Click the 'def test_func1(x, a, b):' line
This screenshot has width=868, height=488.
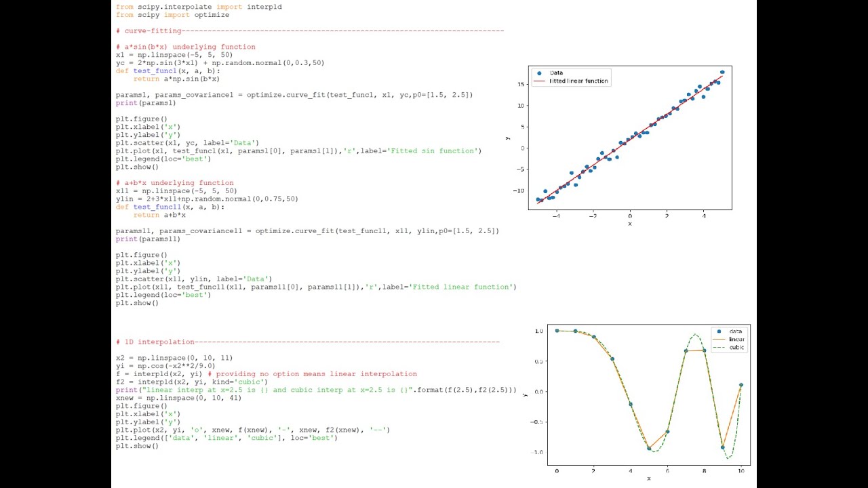[168, 70]
